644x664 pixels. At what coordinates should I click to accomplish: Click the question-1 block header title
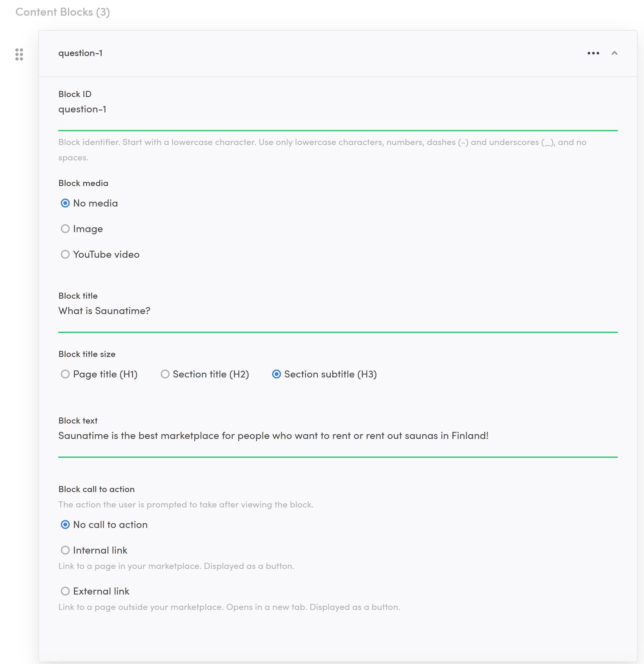[x=80, y=53]
